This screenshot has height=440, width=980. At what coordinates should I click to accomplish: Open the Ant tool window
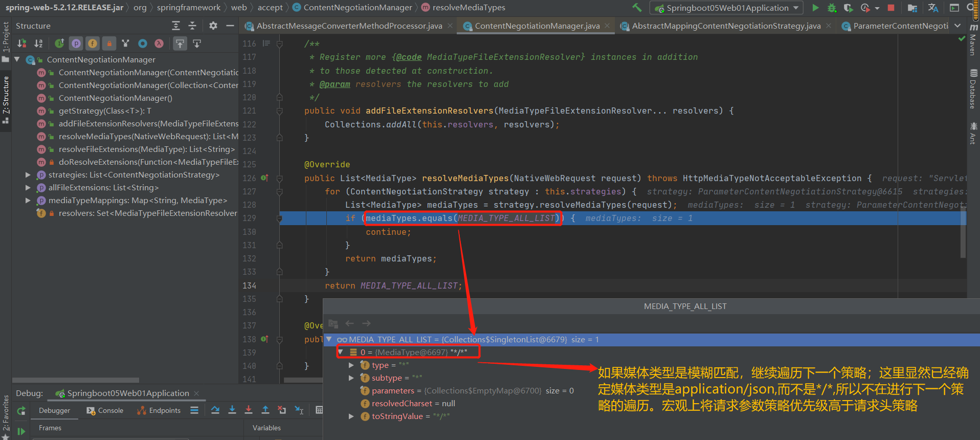tap(973, 133)
